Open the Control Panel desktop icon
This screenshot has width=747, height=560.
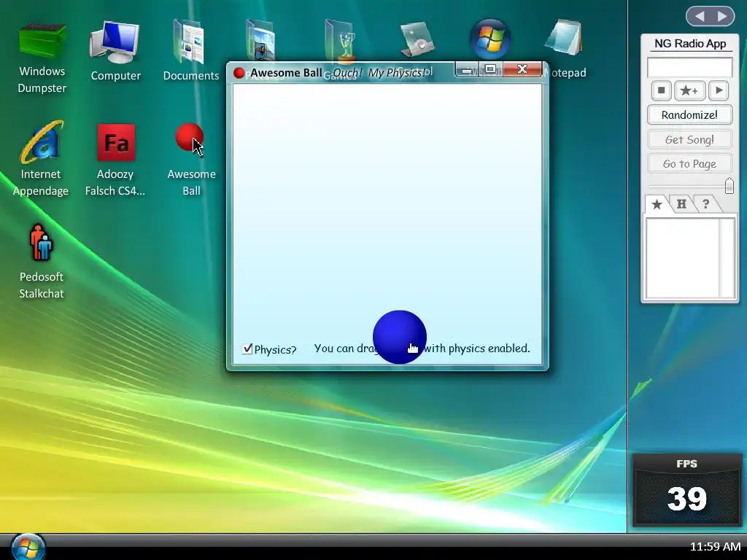point(417,39)
